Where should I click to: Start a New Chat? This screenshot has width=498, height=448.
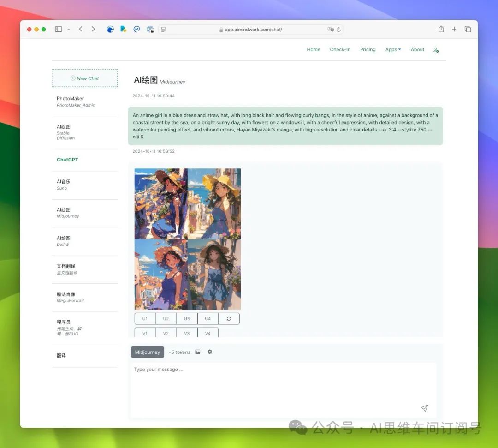pos(85,78)
